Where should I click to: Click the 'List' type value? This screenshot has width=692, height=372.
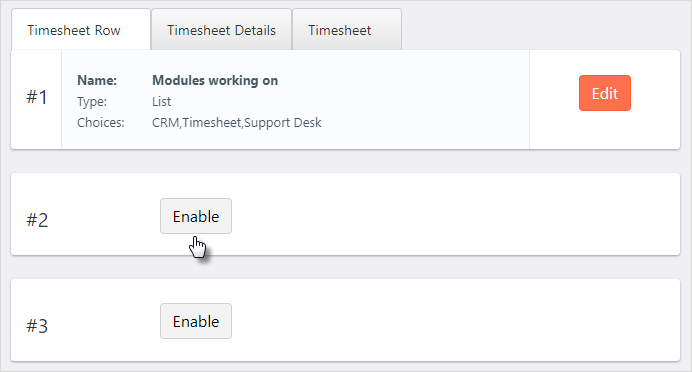point(162,101)
